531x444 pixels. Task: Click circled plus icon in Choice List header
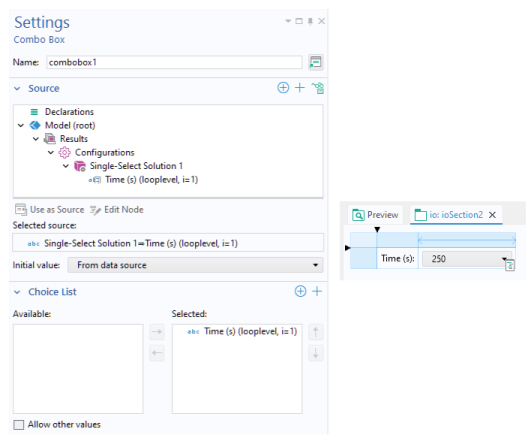coord(300,291)
